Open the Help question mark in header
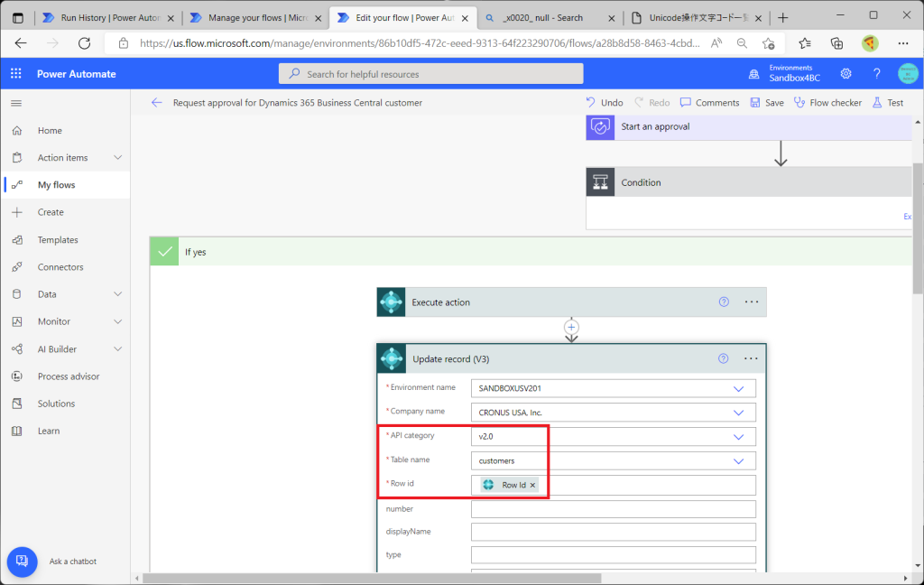The height and width of the screenshot is (585, 924). [877, 74]
